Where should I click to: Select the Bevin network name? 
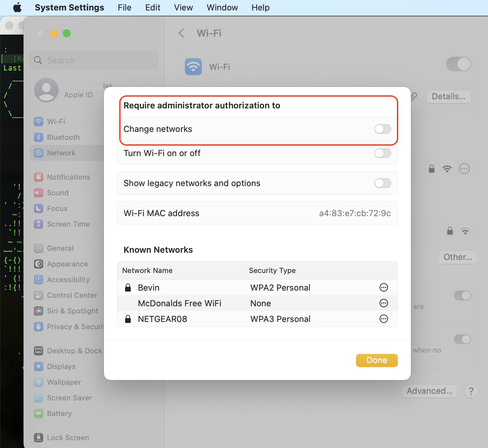click(149, 288)
